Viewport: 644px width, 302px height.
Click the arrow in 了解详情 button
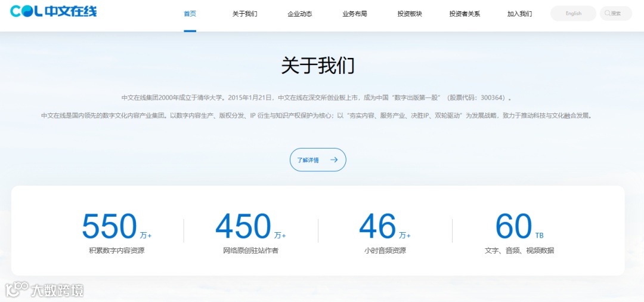(334, 160)
